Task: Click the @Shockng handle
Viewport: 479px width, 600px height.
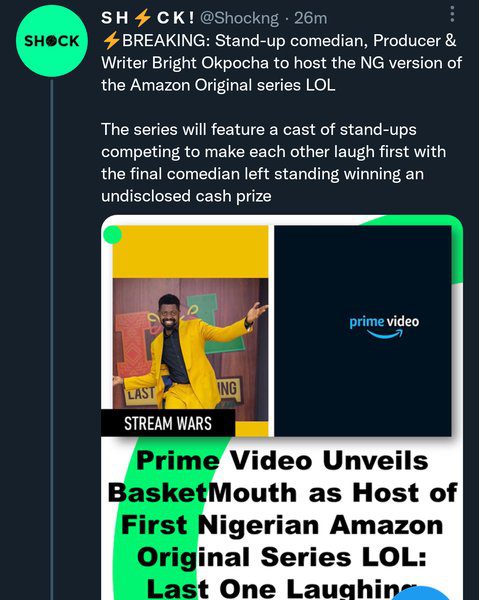Action: click(x=240, y=18)
